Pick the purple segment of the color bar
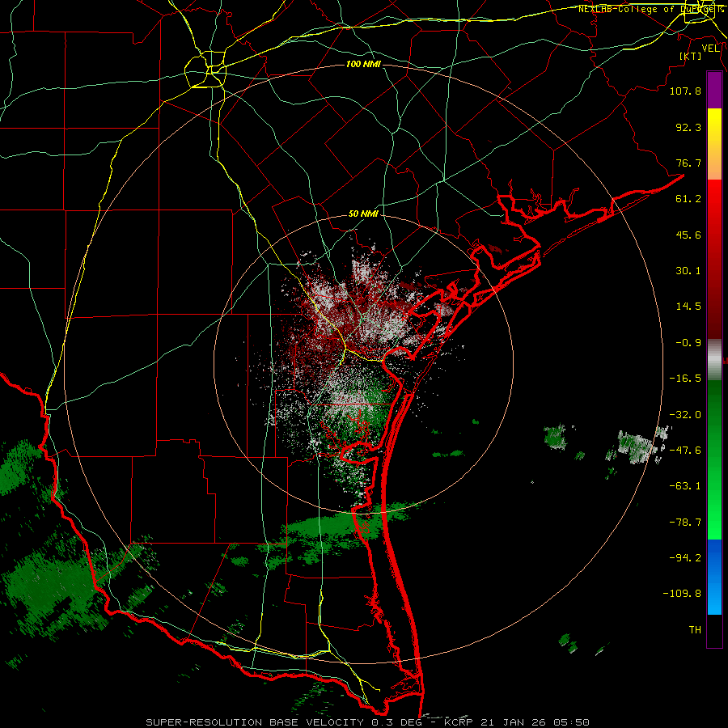Image resolution: width=728 pixels, height=728 pixels. 714,91
